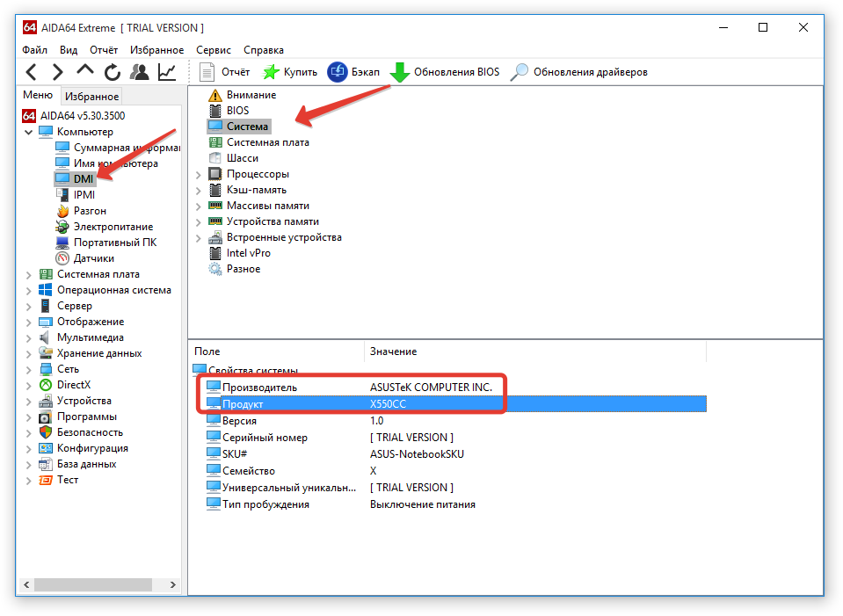Click the Поле column header
This screenshot has height=616, width=843.
277,351
